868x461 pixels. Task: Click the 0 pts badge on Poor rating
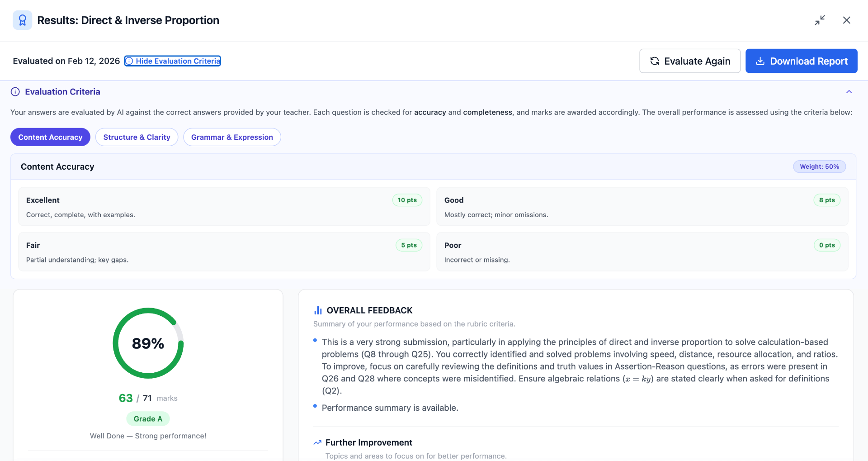coord(827,245)
